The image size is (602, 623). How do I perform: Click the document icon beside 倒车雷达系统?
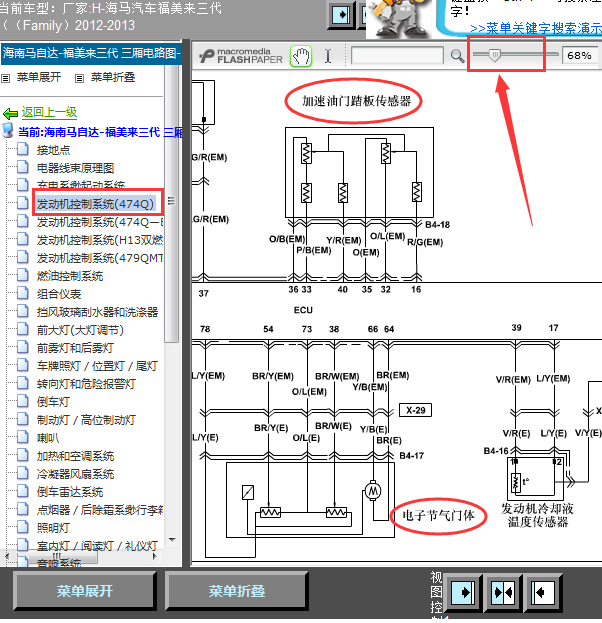(23, 491)
